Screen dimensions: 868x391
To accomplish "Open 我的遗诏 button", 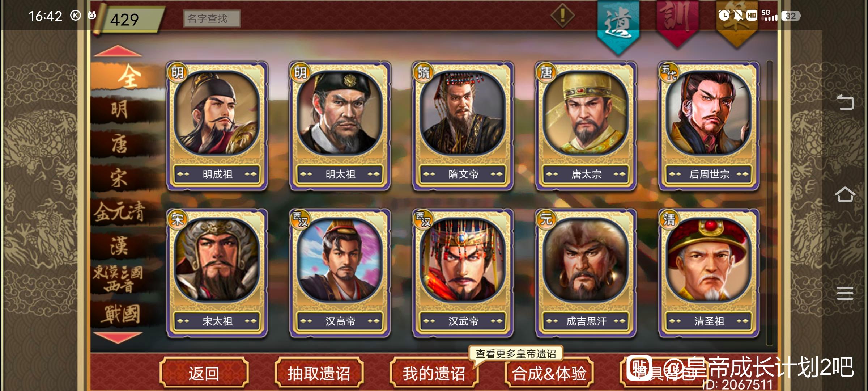I will [434, 373].
